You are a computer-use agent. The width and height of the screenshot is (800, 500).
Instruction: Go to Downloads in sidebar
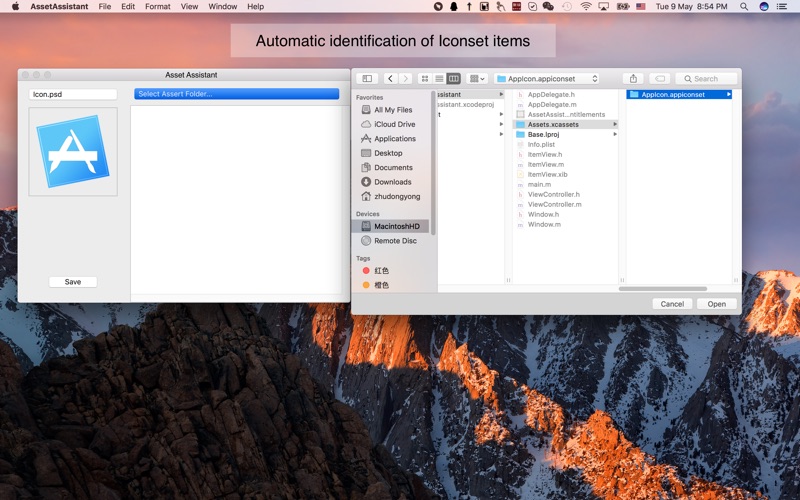392,182
